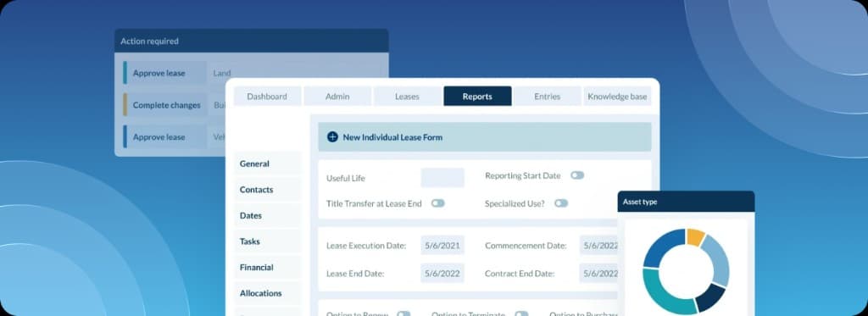Click the first Approve lease action for Land
Image resolution: width=868 pixels, height=316 pixels.
[x=165, y=73]
